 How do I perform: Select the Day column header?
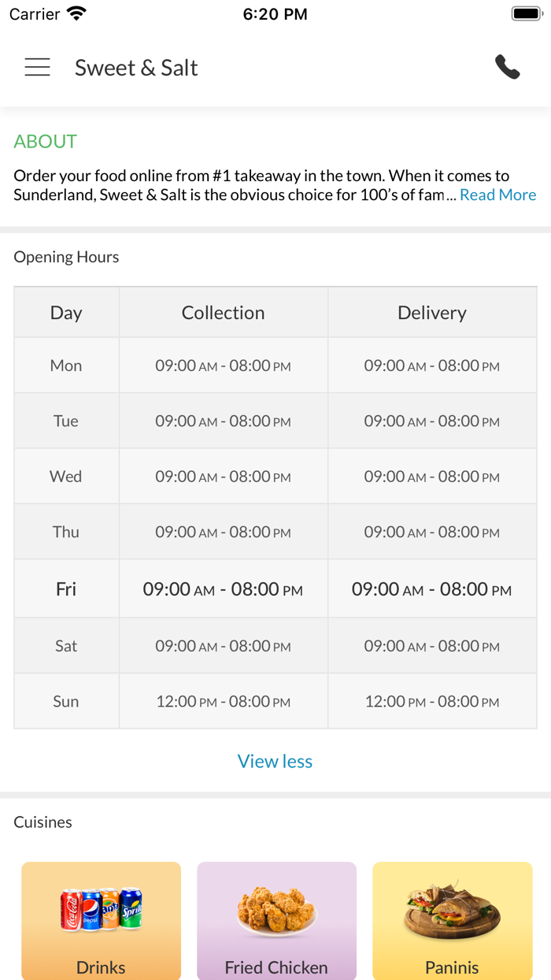[x=66, y=313]
